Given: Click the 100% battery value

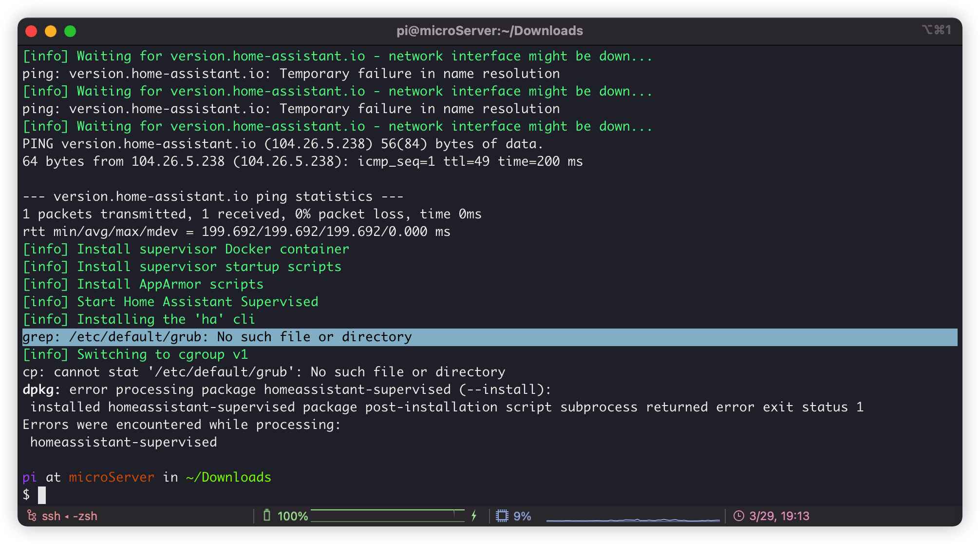Looking at the screenshot, I should (293, 516).
